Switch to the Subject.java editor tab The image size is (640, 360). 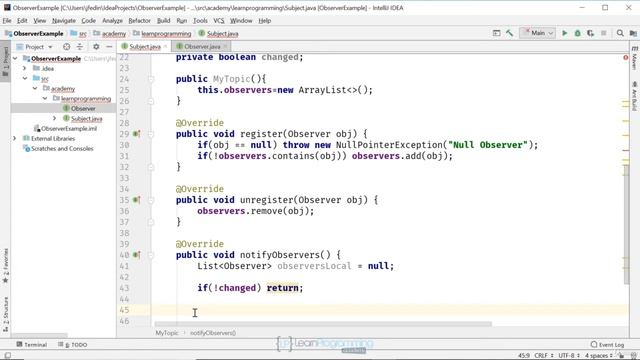point(144,47)
